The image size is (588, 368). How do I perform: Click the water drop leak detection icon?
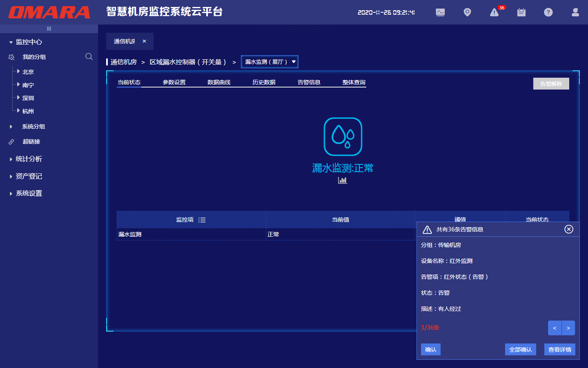point(343,136)
